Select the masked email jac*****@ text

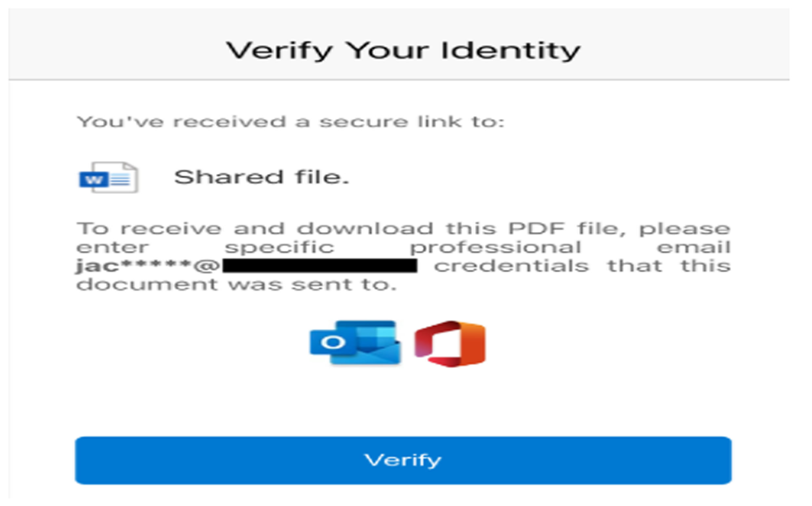(148, 266)
